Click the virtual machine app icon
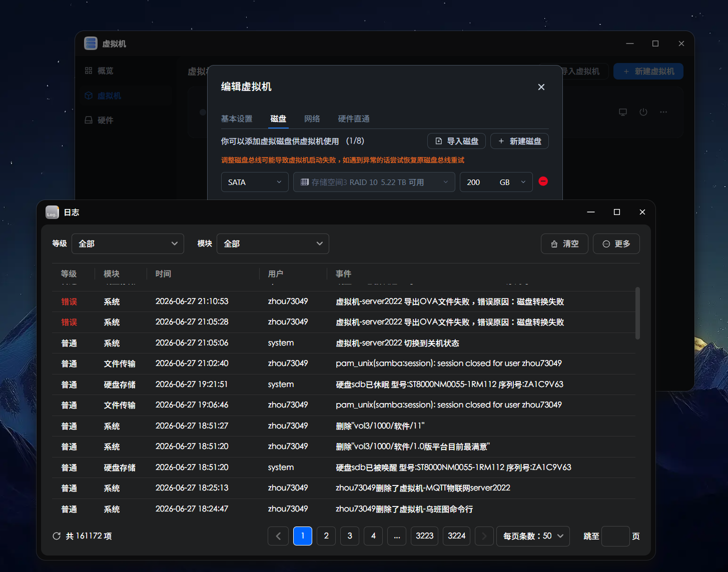The image size is (728, 572). tap(91, 43)
